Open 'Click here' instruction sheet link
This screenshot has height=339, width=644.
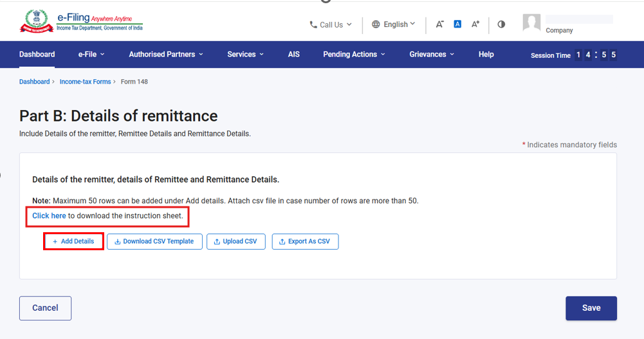(49, 216)
